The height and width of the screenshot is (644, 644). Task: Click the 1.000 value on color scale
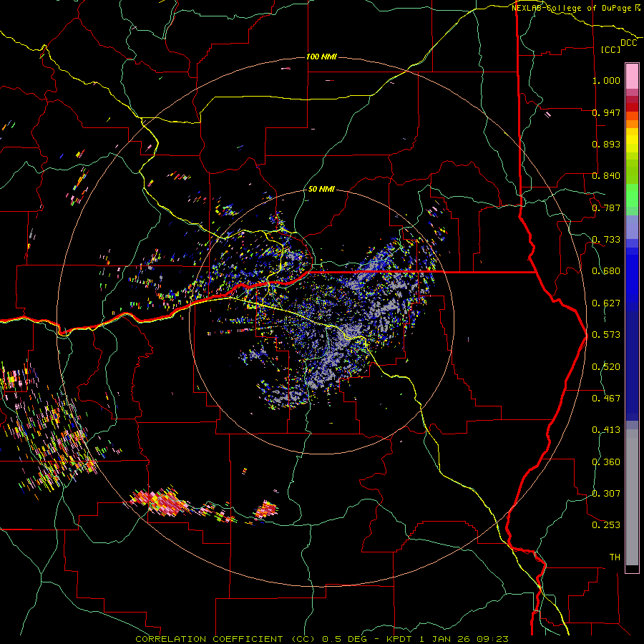[x=606, y=80]
